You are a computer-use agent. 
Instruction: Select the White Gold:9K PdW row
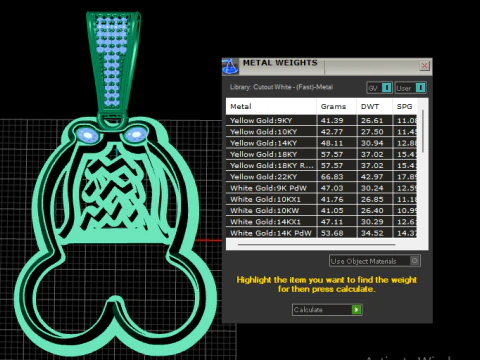321,188
